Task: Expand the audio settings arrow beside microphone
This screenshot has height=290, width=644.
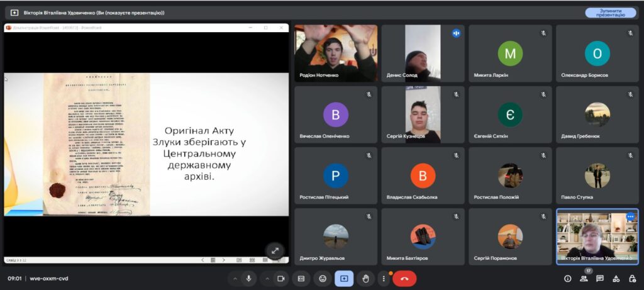Action: pyautogui.click(x=235, y=278)
